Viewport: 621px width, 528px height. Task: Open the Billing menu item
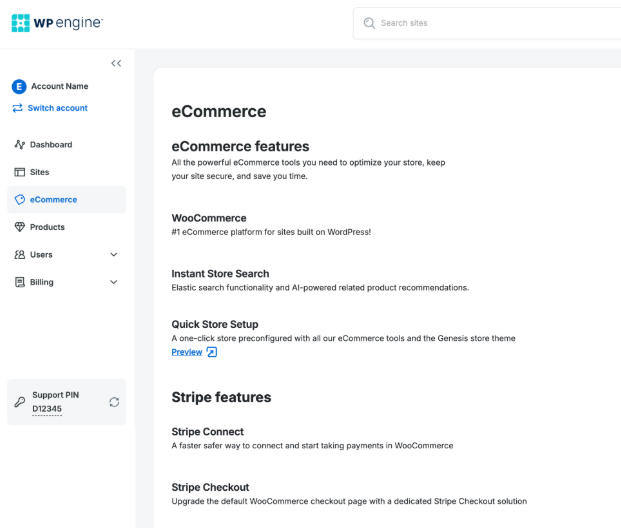point(67,282)
